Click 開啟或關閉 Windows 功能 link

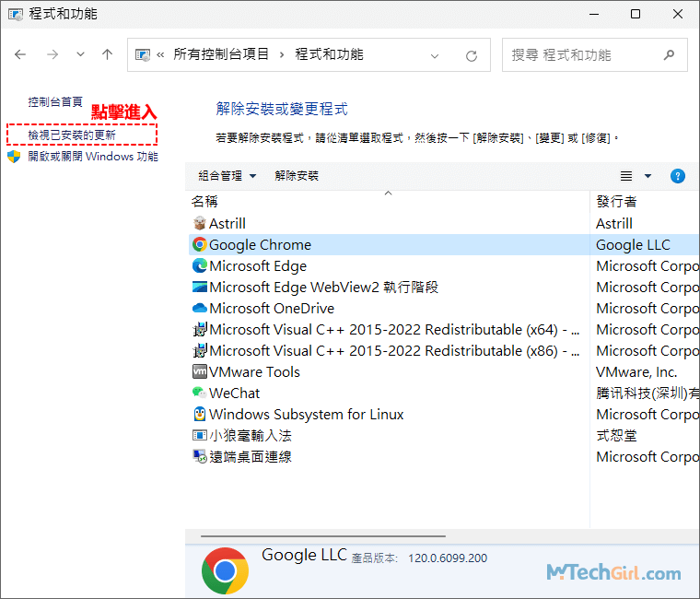point(92,157)
